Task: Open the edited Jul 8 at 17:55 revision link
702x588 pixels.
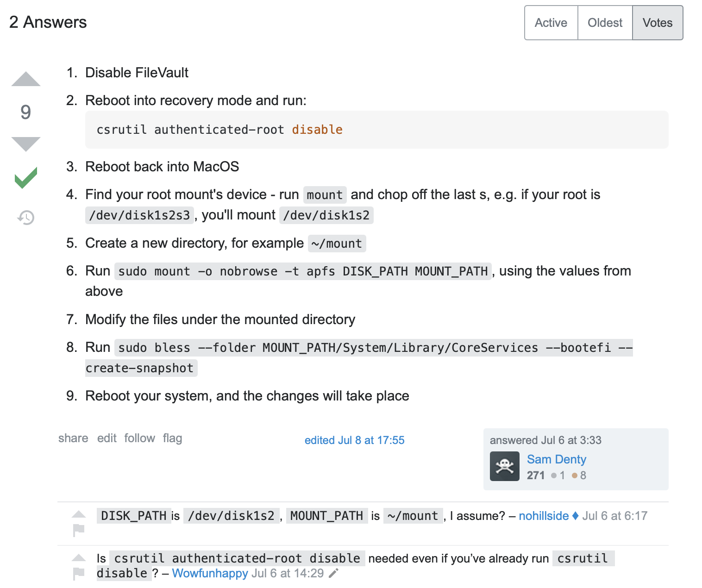Action: (354, 440)
